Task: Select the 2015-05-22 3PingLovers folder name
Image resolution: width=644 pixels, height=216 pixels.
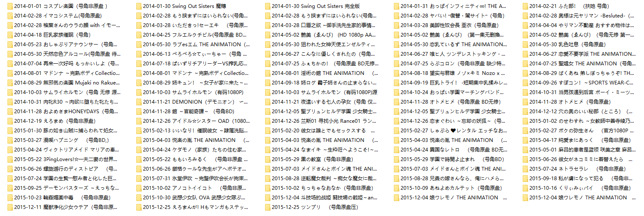Action: [x=65, y=159]
